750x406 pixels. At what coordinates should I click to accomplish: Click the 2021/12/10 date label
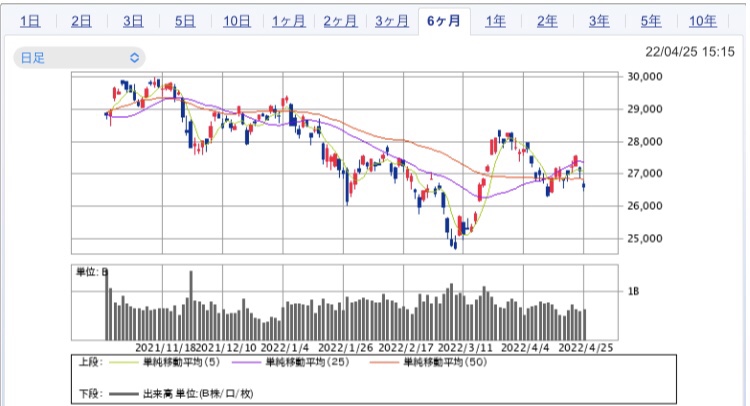point(227,348)
